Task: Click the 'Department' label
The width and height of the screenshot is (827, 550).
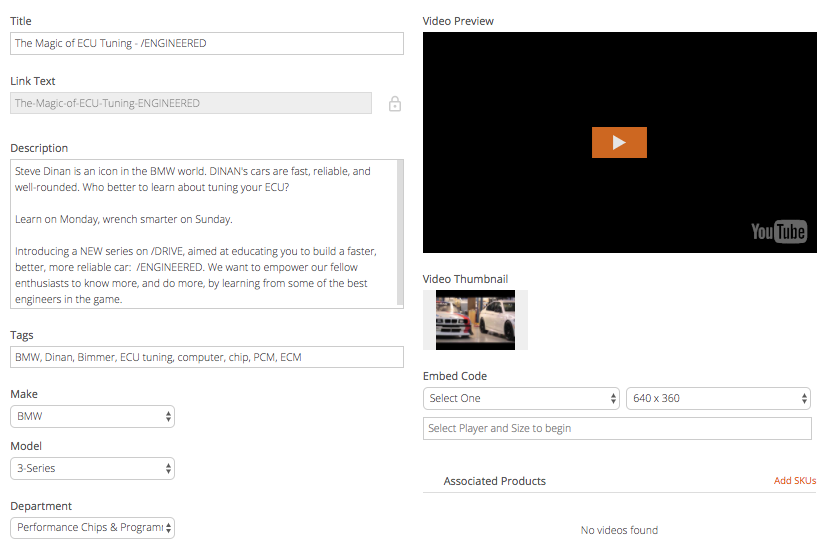Action: pos(41,506)
